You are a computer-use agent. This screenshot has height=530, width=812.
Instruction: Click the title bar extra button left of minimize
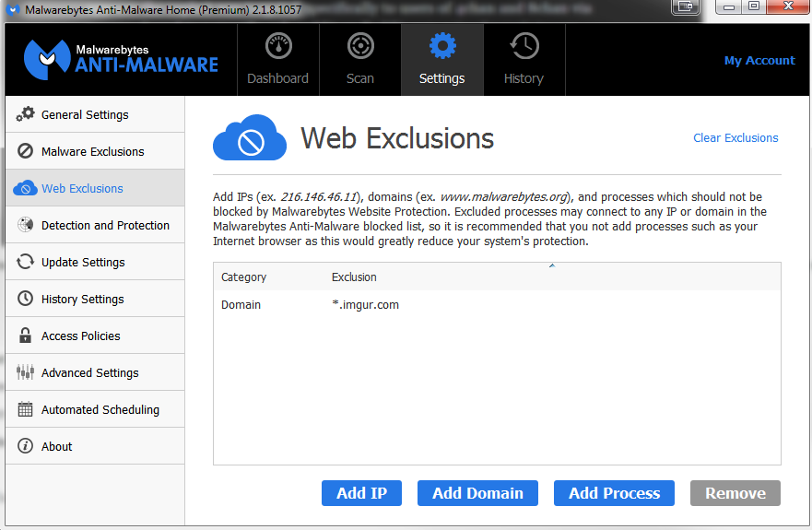(x=686, y=6)
